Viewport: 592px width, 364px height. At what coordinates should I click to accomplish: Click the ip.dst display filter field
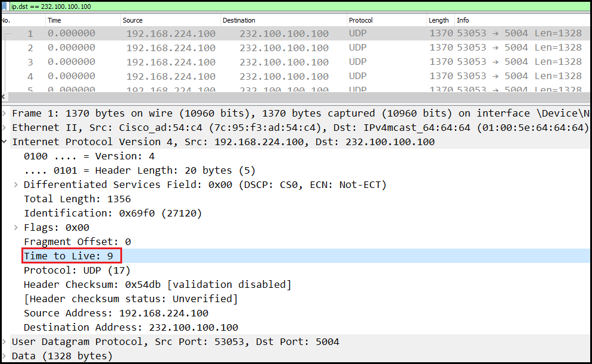(x=238, y=6)
